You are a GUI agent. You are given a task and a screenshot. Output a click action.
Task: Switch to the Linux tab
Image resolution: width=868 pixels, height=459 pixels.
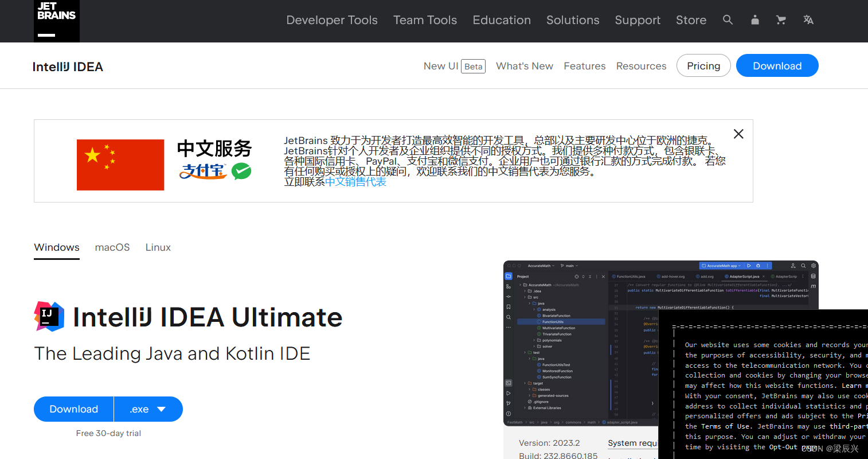coord(158,247)
